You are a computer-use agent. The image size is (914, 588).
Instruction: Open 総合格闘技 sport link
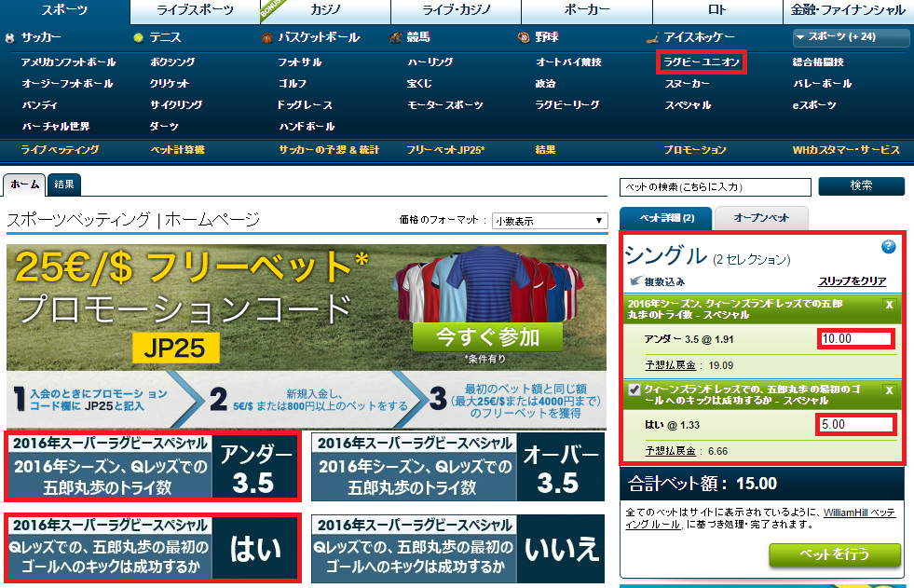pyautogui.click(x=818, y=62)
